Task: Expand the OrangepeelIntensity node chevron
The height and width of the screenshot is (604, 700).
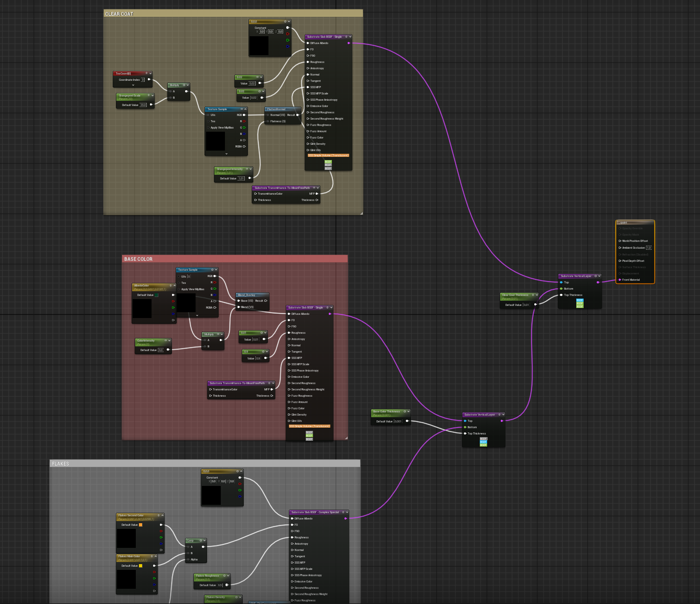Action: pyautogui.click(x=250, y=169)
